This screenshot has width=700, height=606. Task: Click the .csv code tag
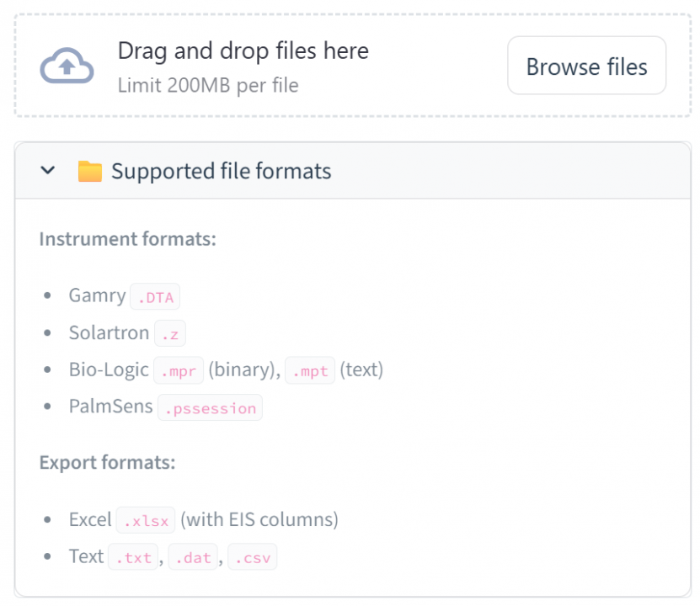click(252, 557)
